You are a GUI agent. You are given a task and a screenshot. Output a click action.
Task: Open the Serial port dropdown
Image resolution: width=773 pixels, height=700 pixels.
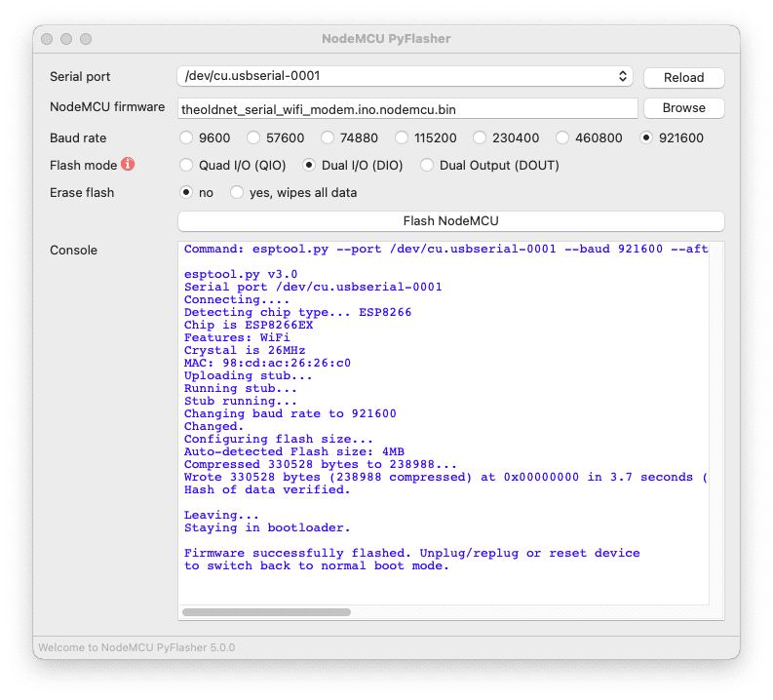[x=405, y=76]
